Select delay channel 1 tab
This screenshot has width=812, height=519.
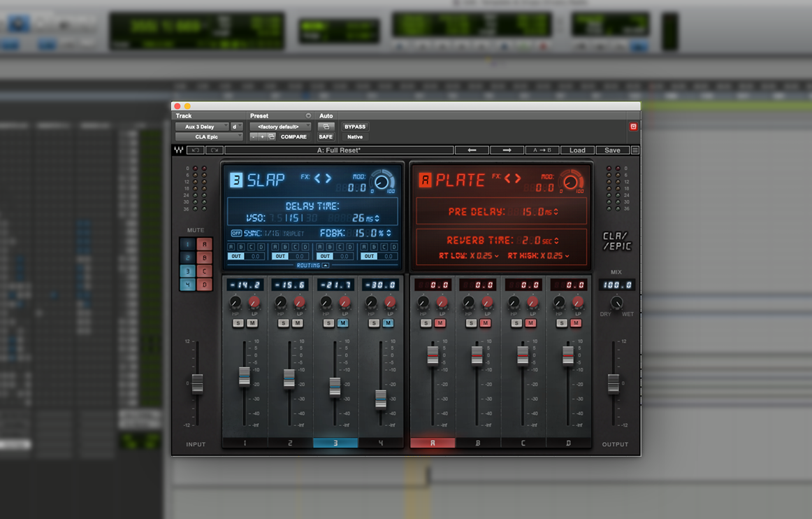(245, 443)
